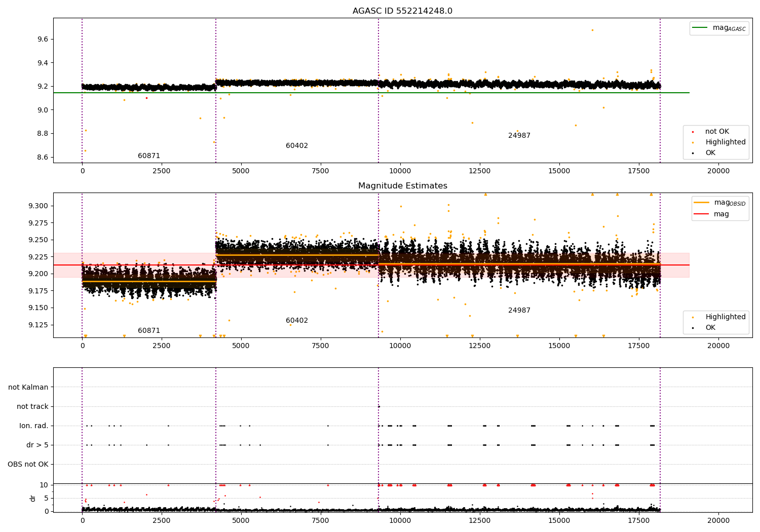Click the rotated 'dr' axis label
The width and height of the screenshot is (760, 532).
pos(33,498)
